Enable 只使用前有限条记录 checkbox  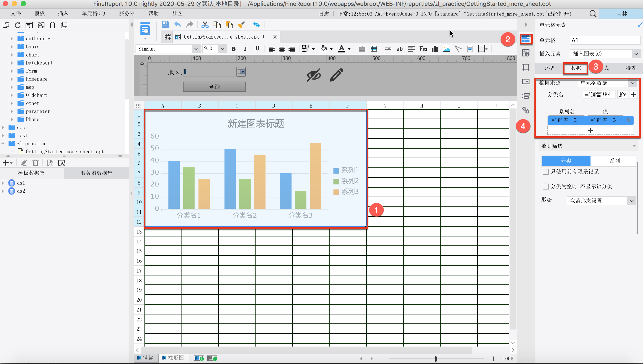click(546, 172)
